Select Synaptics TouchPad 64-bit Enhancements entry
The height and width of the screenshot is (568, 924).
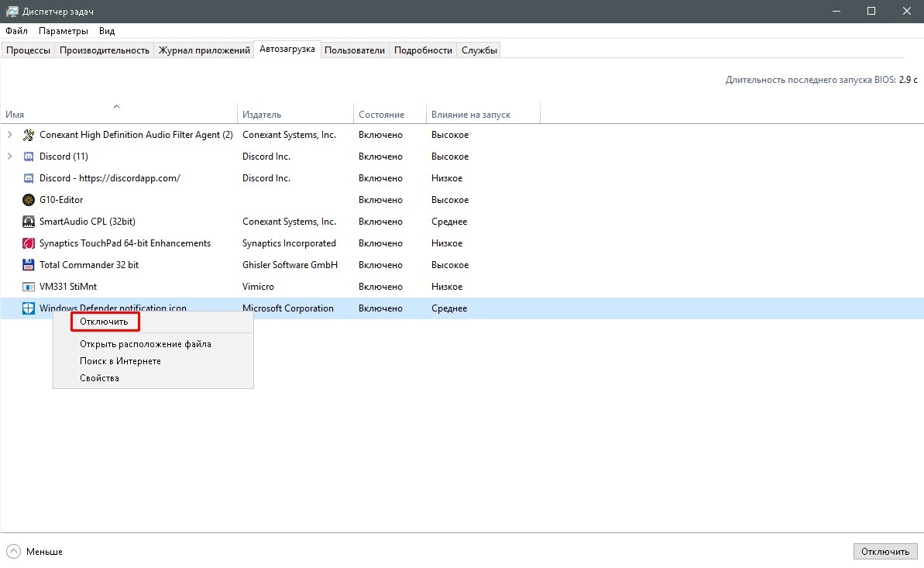point(125,243)
